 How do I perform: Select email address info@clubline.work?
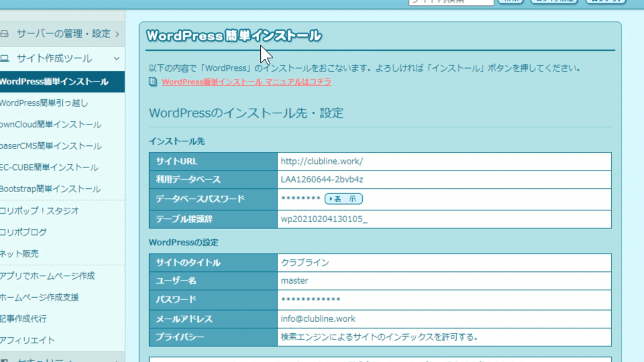[x=318, y=319]
